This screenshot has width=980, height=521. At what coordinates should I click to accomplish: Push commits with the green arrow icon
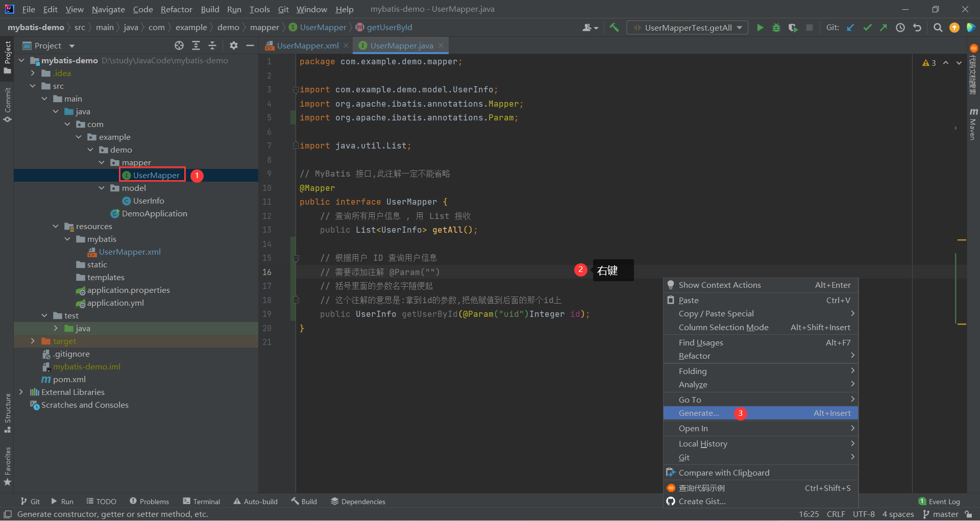884,28
